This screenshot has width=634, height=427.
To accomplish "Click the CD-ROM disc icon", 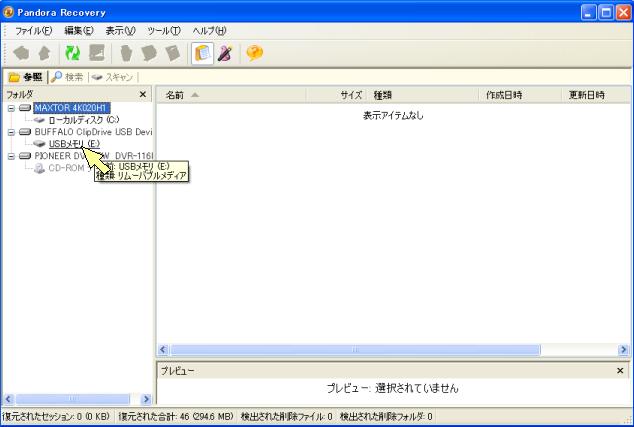I will [x=39, y=168].
